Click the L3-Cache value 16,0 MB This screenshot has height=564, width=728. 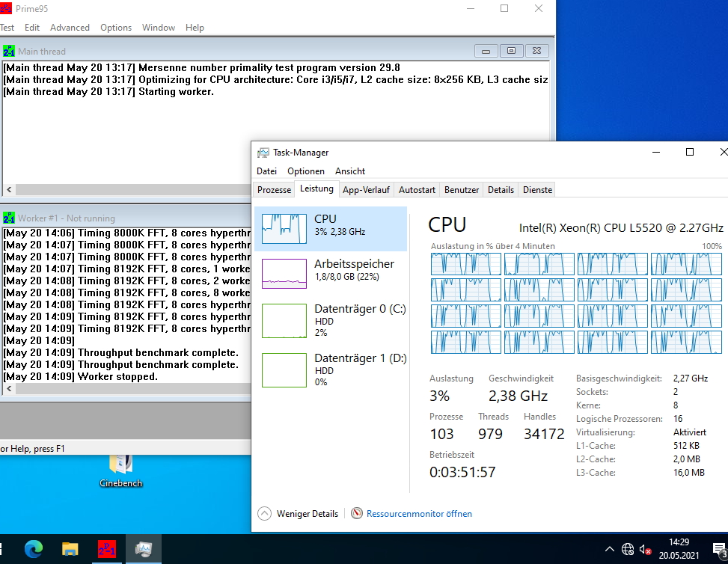point(689,473)
